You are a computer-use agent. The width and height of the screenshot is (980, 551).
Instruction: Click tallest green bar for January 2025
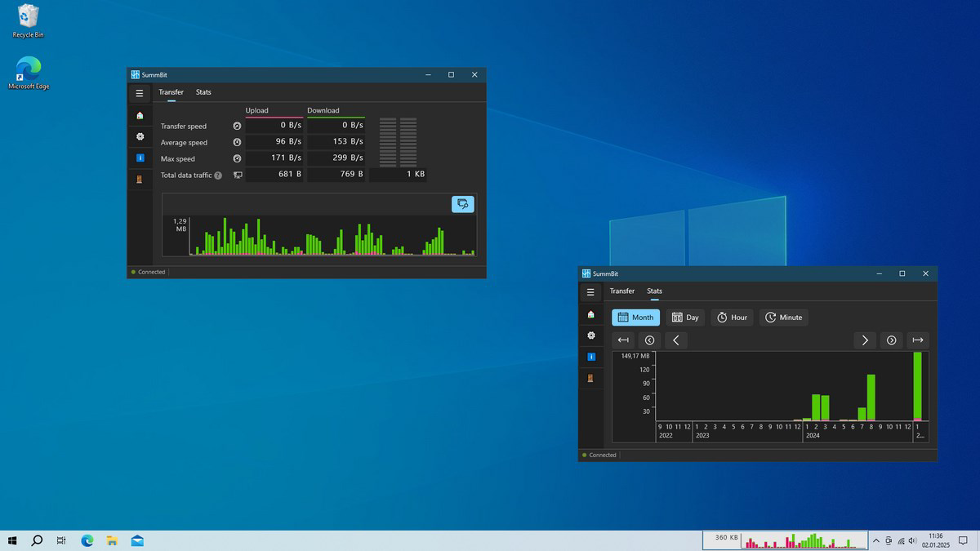tap(918, 386)
